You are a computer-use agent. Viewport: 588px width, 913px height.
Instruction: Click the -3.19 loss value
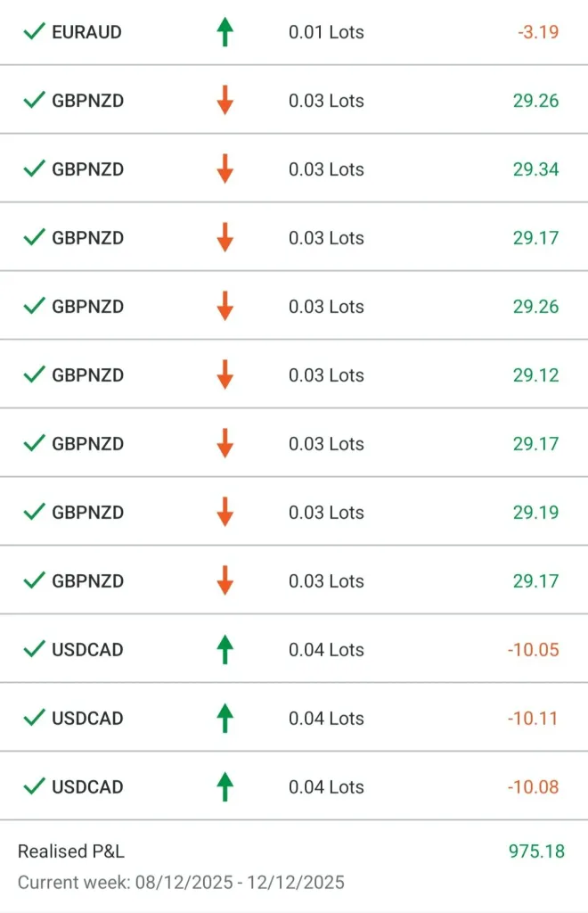click(x=538, y=32)
